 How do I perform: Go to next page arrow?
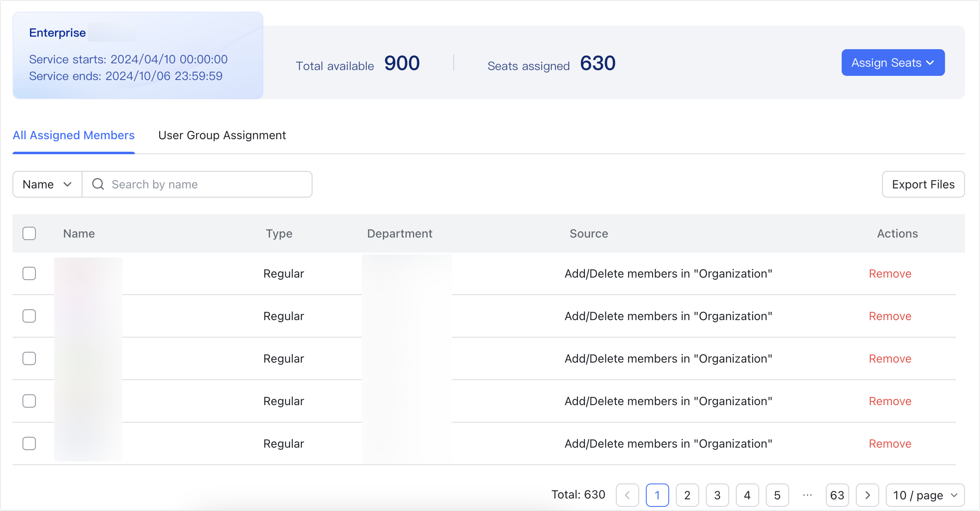[x=867, y=495]
